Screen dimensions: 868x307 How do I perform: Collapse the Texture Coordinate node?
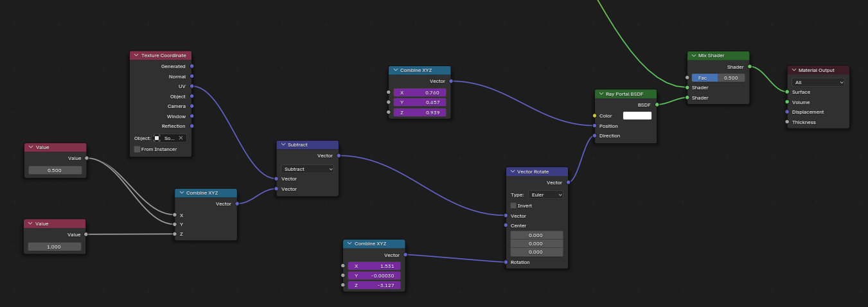[x=136, y=56]
